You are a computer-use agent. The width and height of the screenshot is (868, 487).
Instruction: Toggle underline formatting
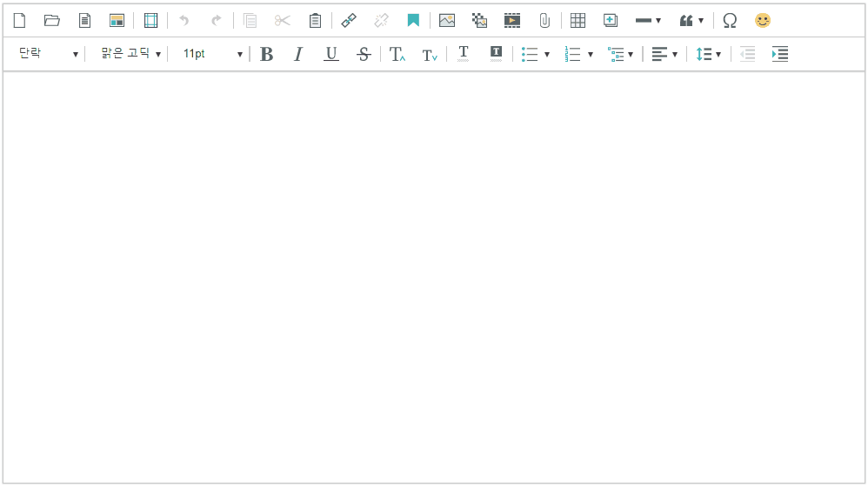(331, 54)
